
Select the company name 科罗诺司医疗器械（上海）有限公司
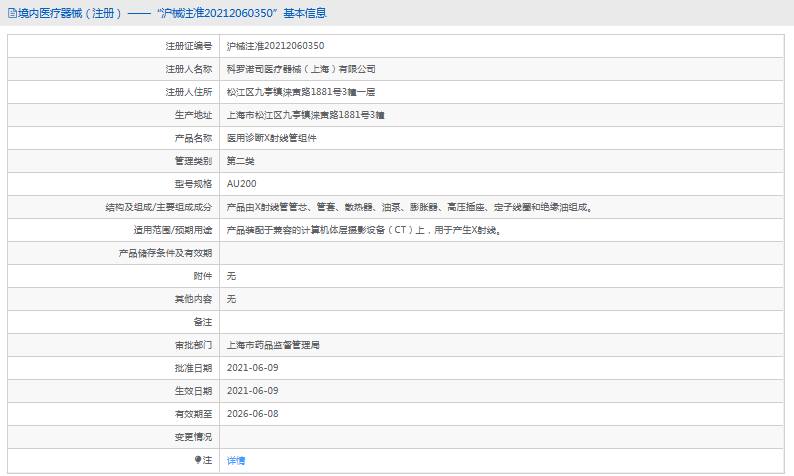pos(301,69)
